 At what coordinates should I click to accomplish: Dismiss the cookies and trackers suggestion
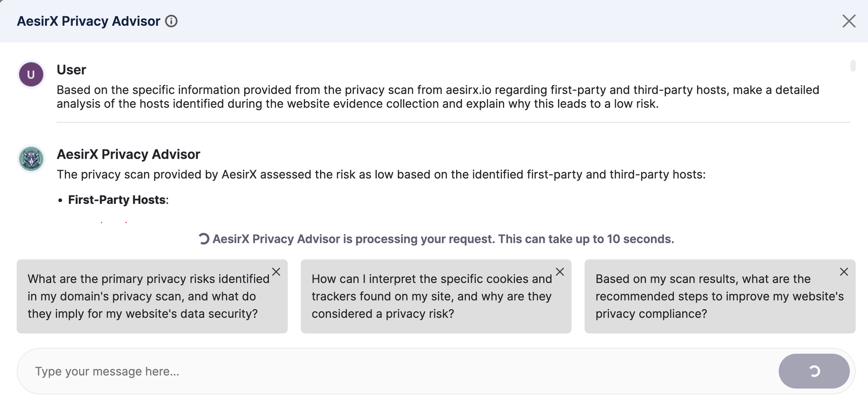click(560, 272)
